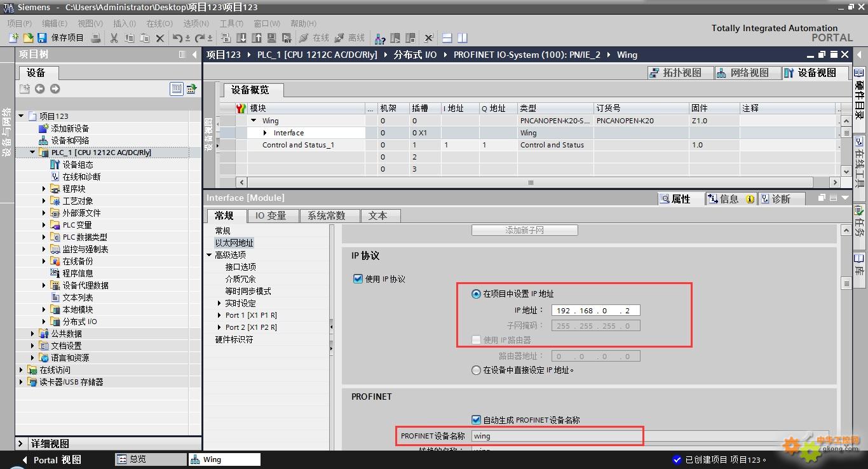The height and width of the screenshot is (469, 868).
Task: Expand the 程序块 folder in project tree
Action: [44, 189]
